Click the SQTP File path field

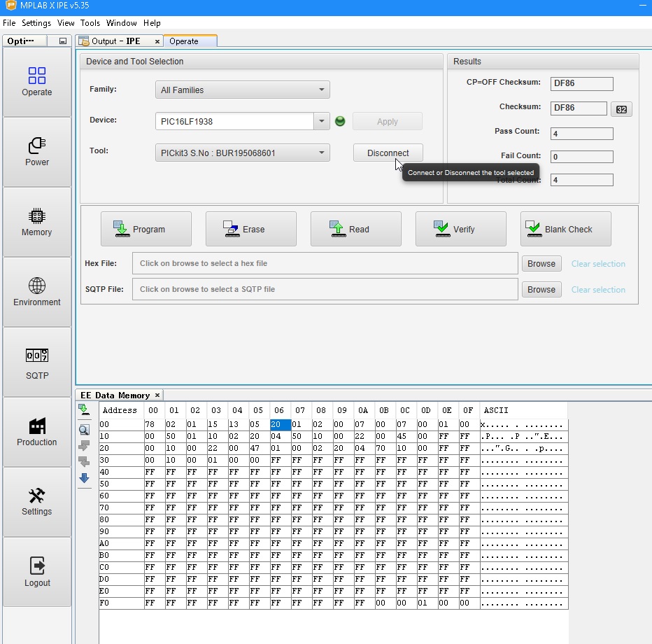pos(325,289)
